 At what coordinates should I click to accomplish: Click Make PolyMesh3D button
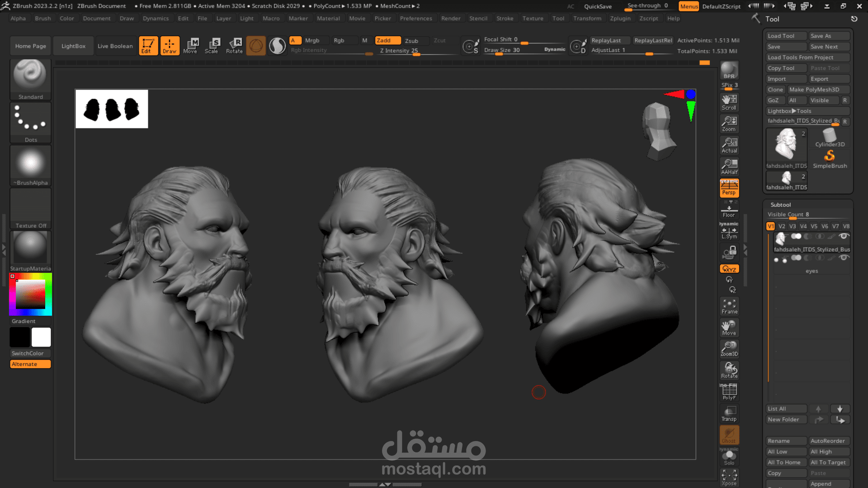click(818, 89)
